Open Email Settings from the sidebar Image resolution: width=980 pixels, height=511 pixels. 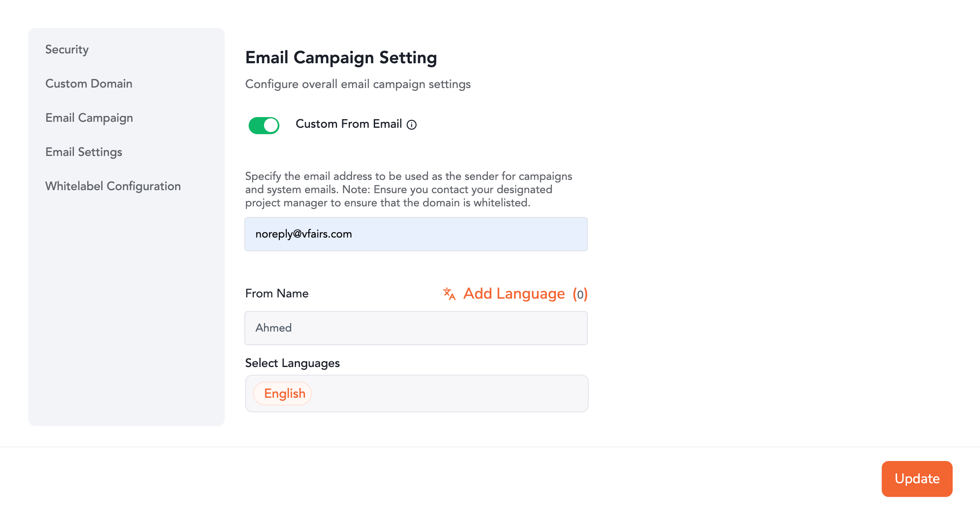tap(84, 152)
